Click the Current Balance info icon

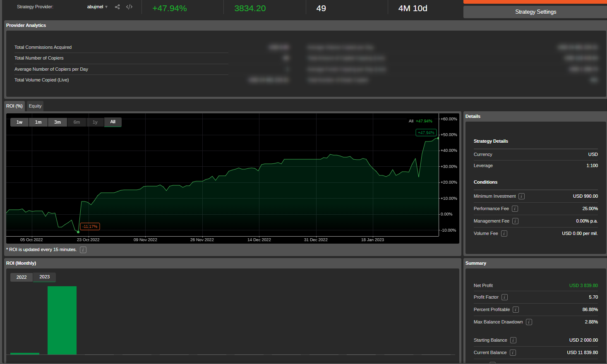pyautogui.click(x=513, y=353)
